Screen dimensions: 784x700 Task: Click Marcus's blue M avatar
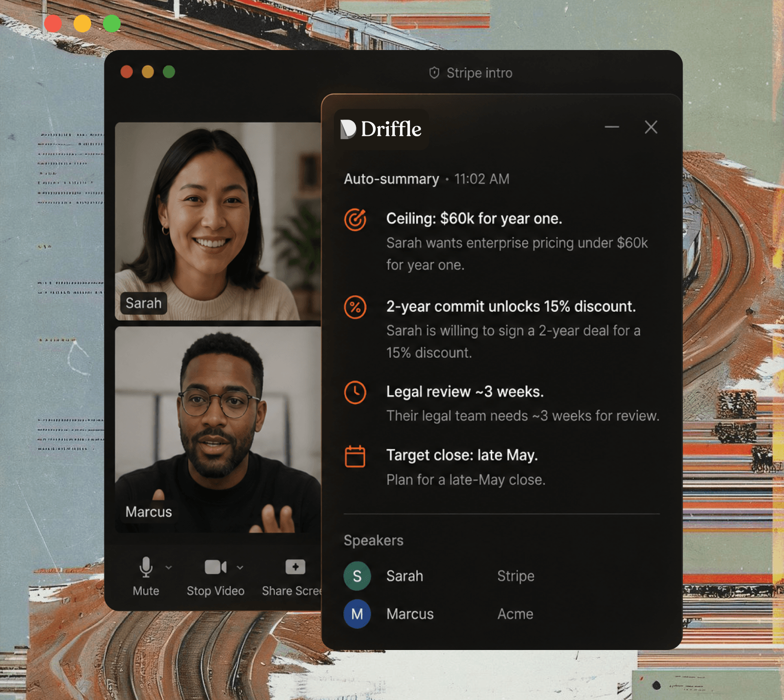click(x=357, y=614)
